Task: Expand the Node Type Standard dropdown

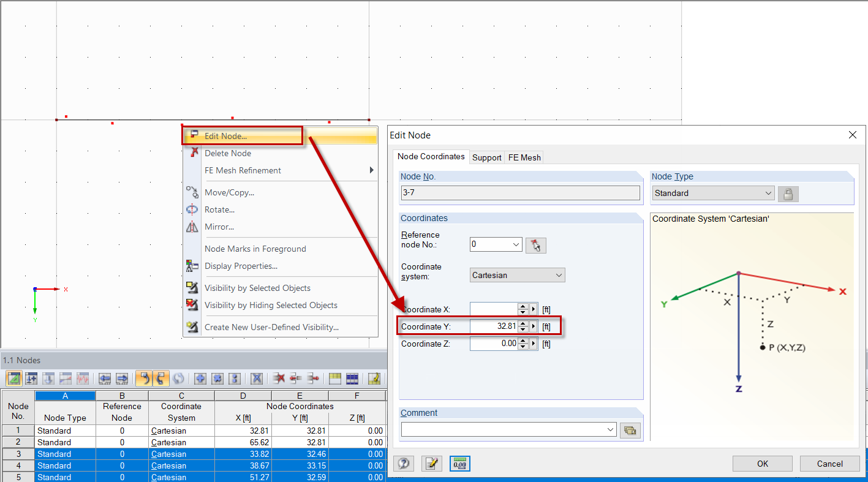Action: coord(768,193)
